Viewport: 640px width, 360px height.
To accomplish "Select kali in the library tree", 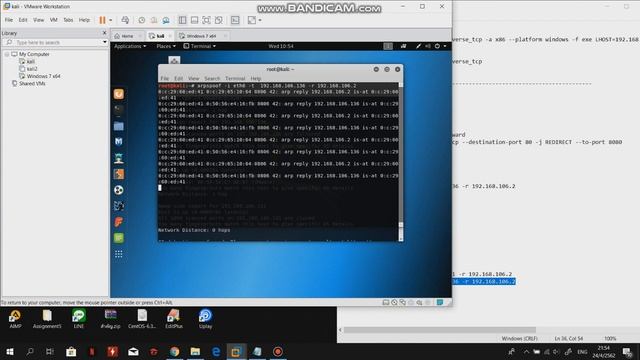I will [30, 62].
